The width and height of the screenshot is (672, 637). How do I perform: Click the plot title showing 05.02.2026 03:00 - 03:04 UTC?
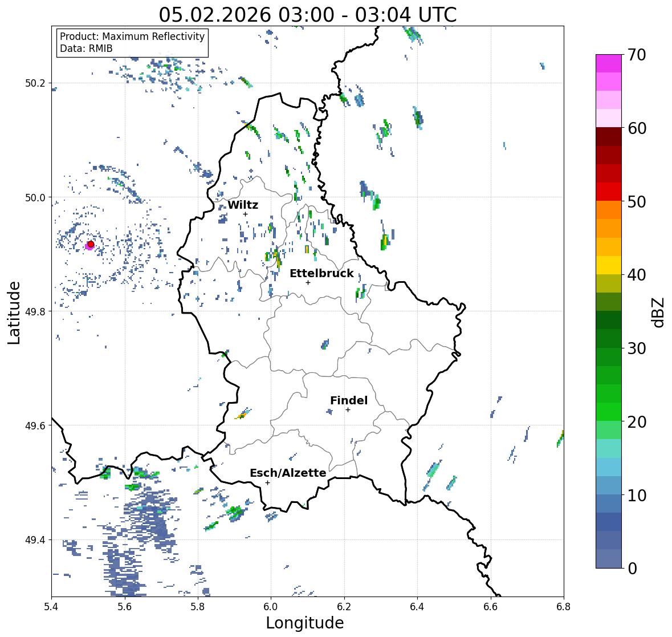[308, 15]
